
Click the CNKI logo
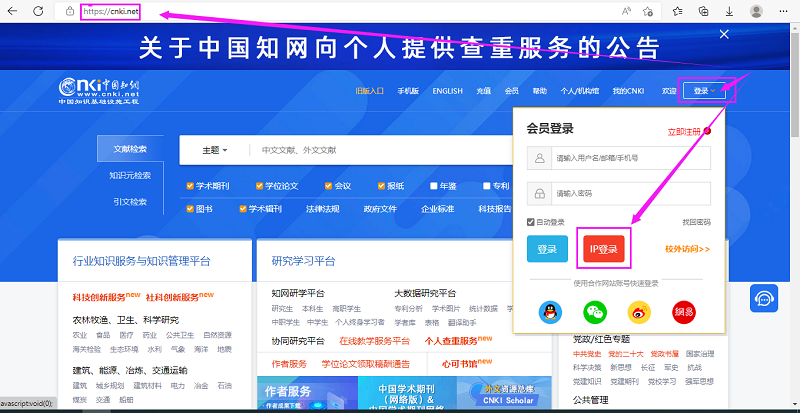coord(98,91)
